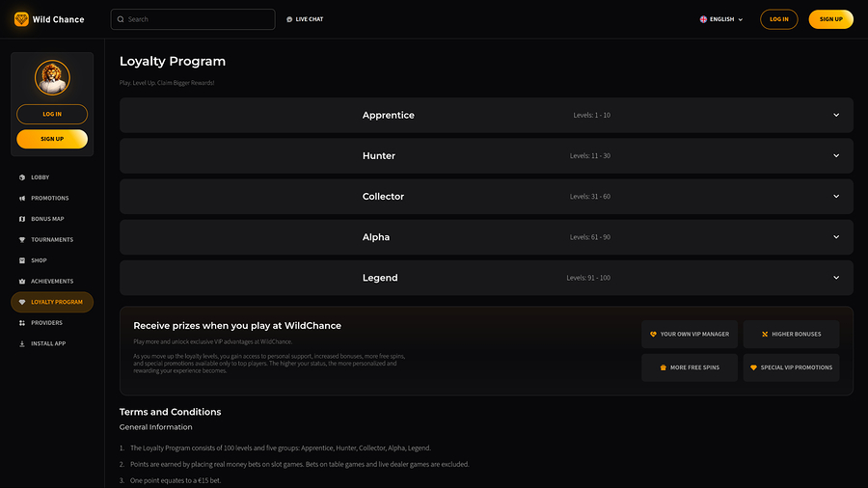
Task: Click the Promotions megaphone icon
Action: [22, 198]
